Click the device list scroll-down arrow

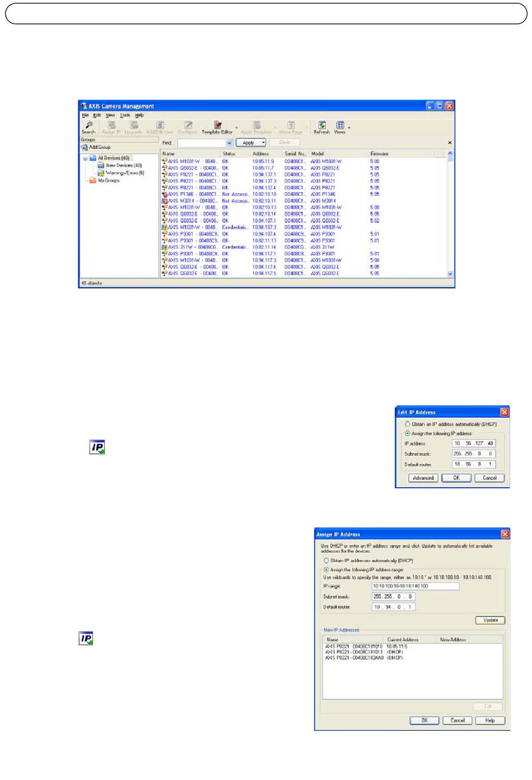[450, 274]
